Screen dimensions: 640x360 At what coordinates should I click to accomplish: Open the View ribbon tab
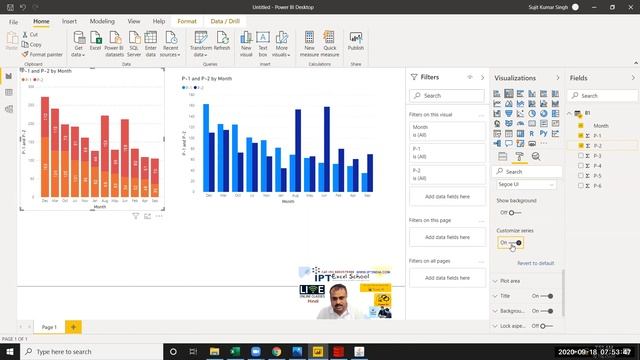click(134, 21)
